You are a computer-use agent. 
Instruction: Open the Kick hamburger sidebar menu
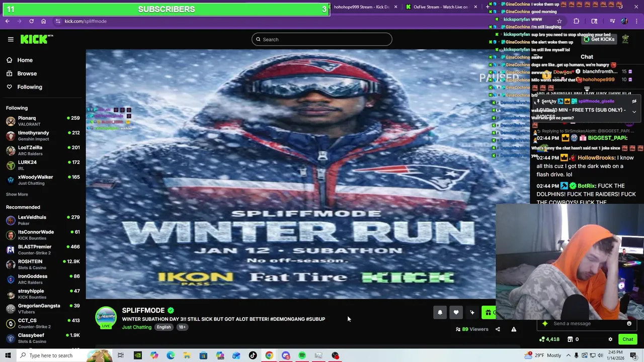point(11,39)
